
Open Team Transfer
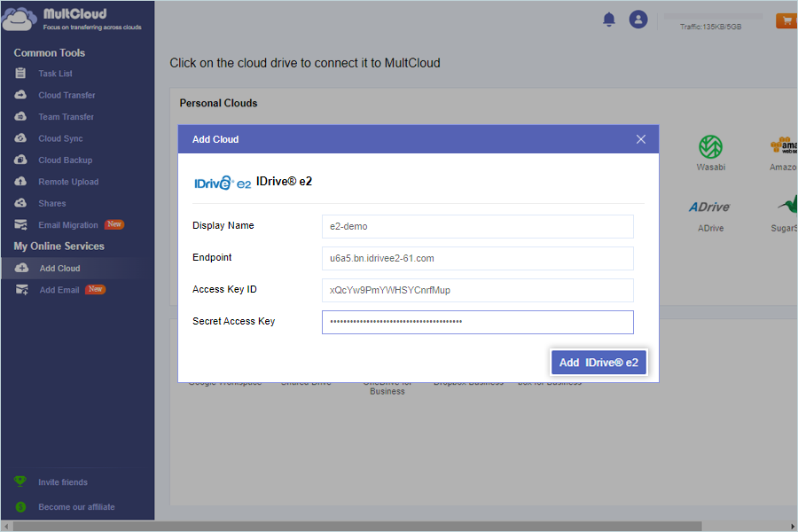[x=66, y=116]
